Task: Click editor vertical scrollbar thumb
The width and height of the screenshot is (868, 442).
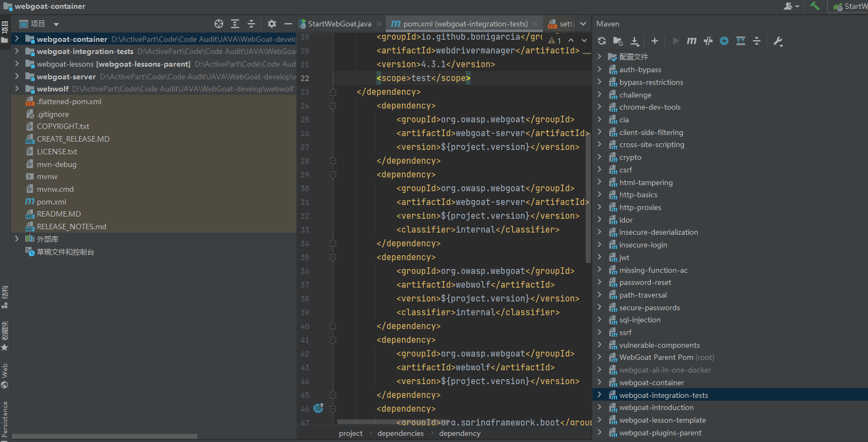Action: [x=588, y=198]
